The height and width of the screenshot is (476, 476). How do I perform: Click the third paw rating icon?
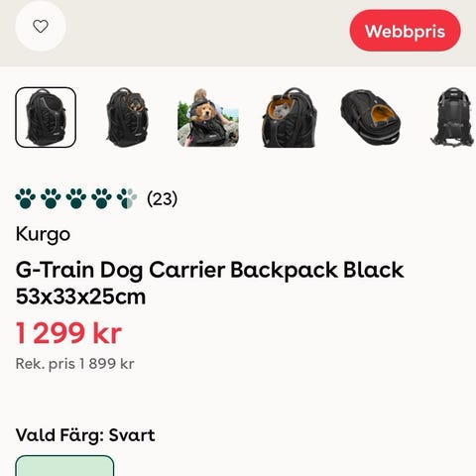pyautogui.click(x=76, y=198)
